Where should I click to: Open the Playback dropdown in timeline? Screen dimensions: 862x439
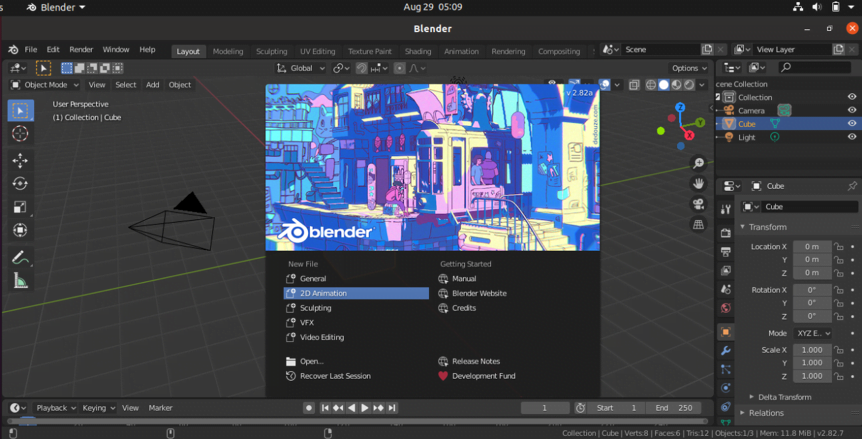[x=54, y=408]
